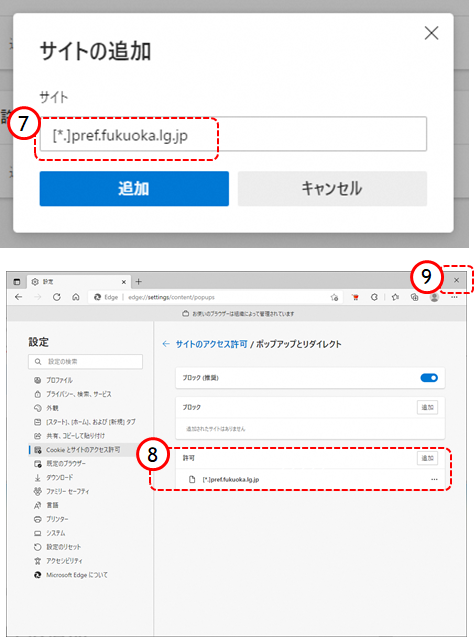Click the profile avatar icon

tap(434, 297)
